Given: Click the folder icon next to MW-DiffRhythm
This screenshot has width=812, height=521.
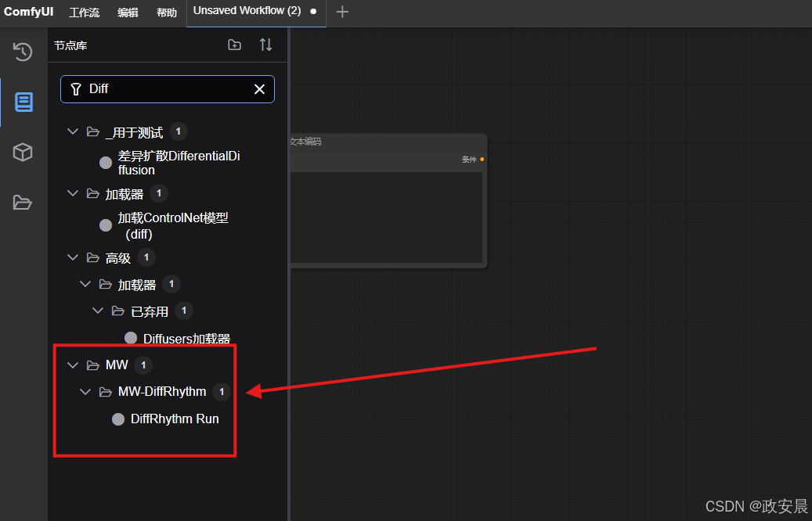Looking at the screenshot, I should pos(105,392).
